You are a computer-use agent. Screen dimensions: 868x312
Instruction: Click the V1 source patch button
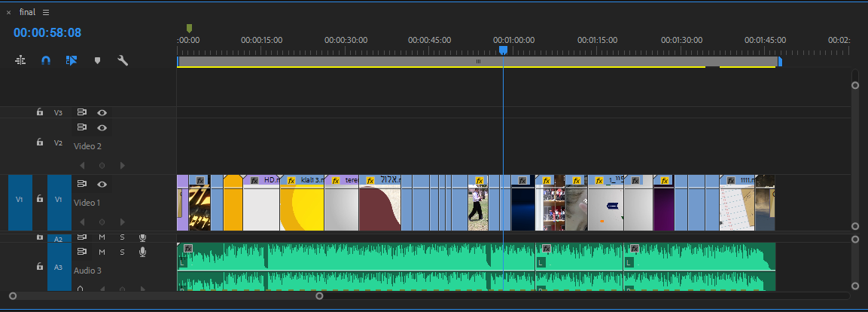[x=20, y=203]
